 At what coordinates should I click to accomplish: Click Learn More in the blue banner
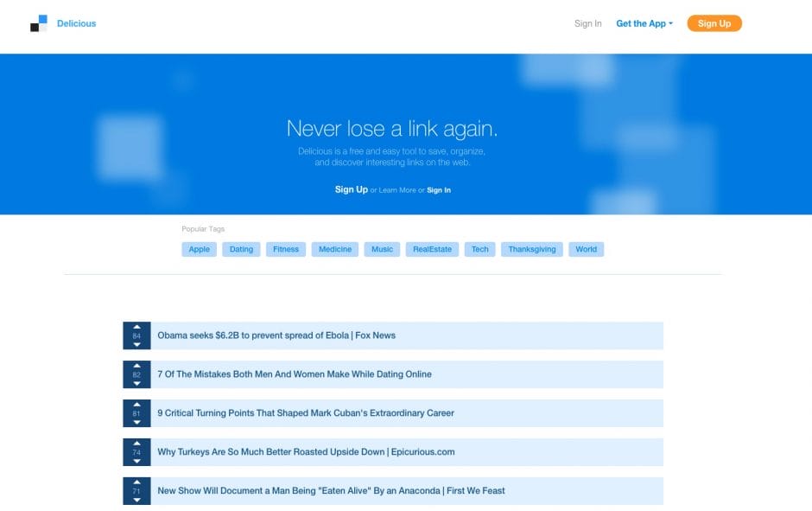coord(397,190)
